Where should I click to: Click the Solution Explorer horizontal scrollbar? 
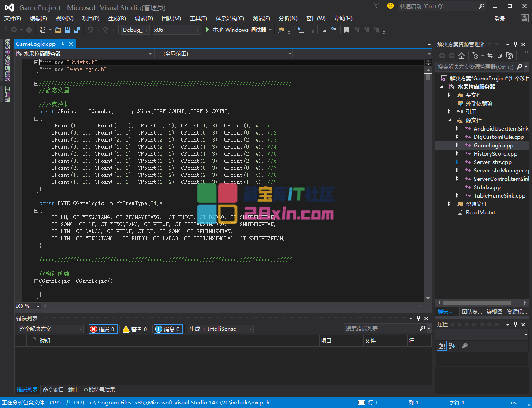[x=477, y=303]
